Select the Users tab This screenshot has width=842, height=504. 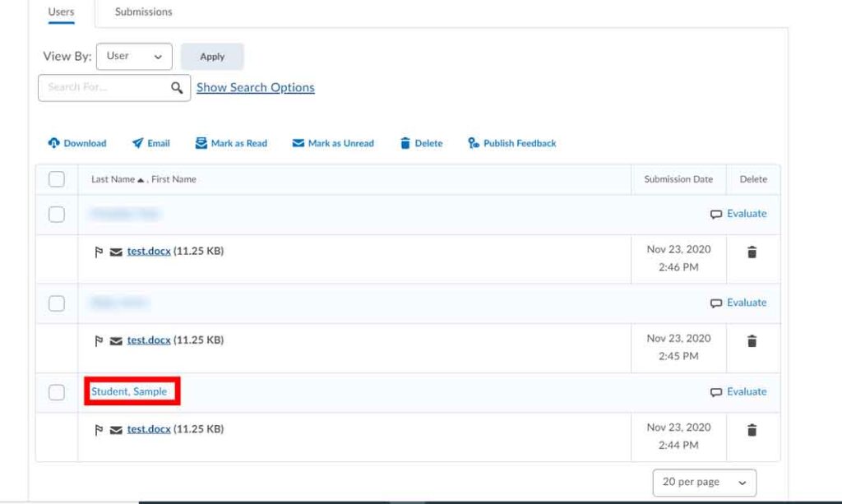61,12
